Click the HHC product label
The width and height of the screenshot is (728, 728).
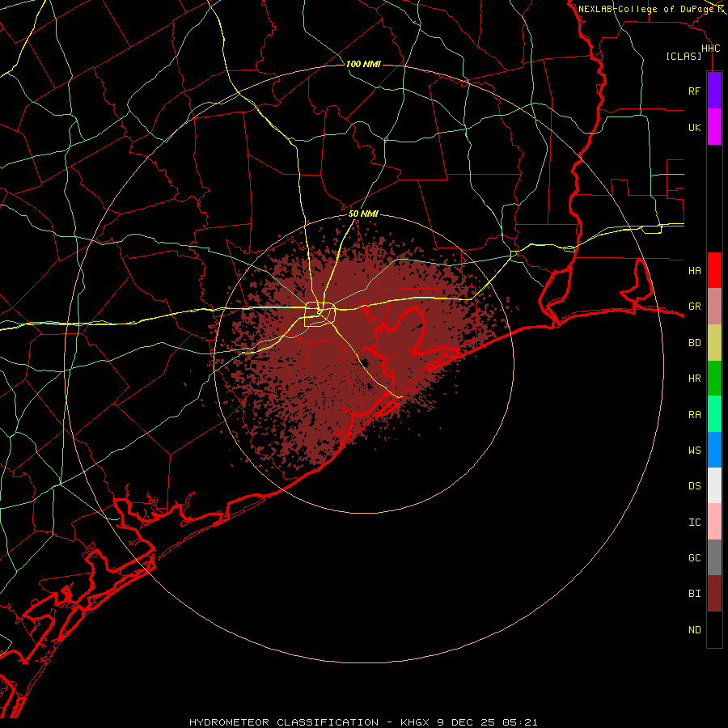[711, 49]
